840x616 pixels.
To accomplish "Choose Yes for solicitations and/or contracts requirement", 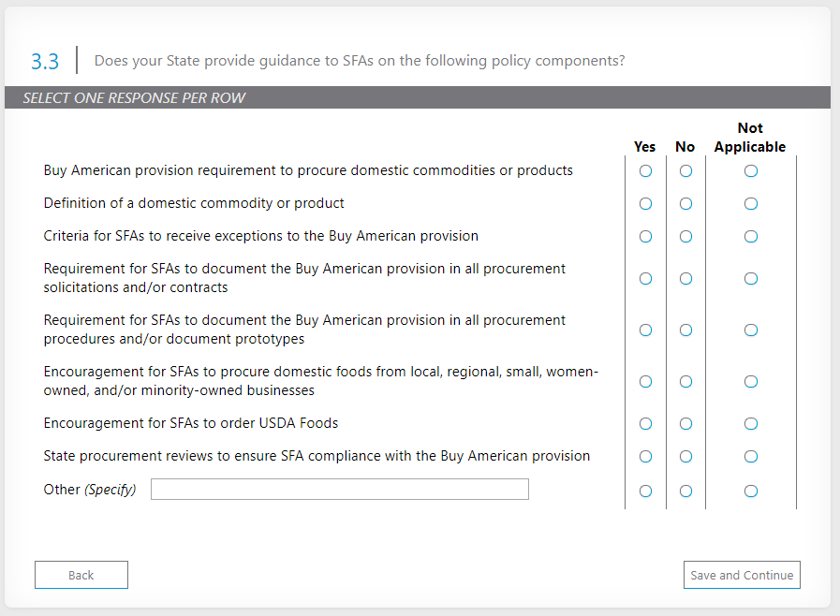I will [x=645, y=279].
